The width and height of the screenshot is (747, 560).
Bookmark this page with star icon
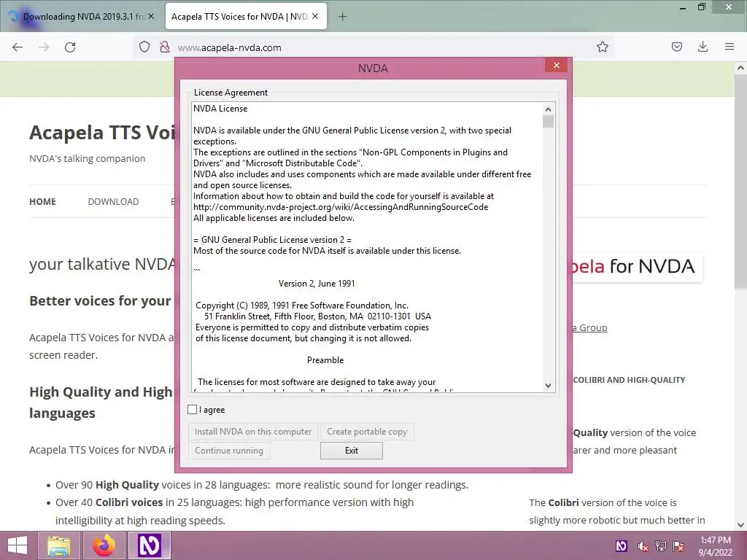[602, 47]
